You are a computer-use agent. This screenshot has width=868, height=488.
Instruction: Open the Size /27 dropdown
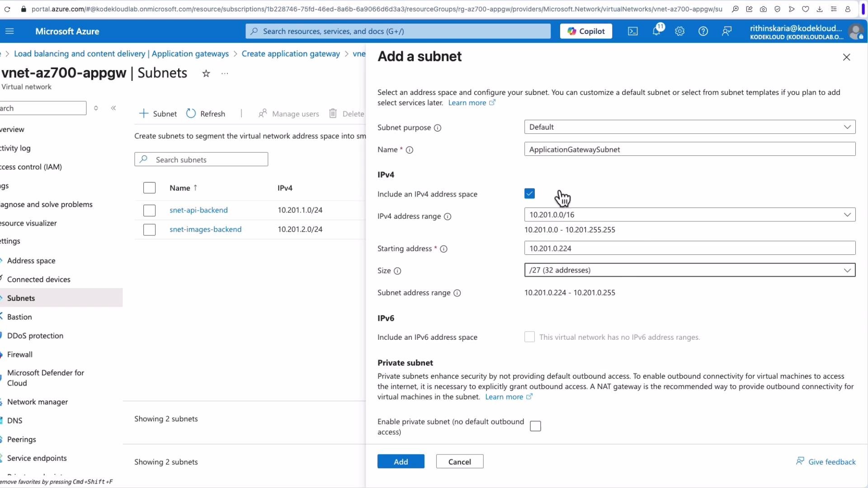click(x=690, y=270)
